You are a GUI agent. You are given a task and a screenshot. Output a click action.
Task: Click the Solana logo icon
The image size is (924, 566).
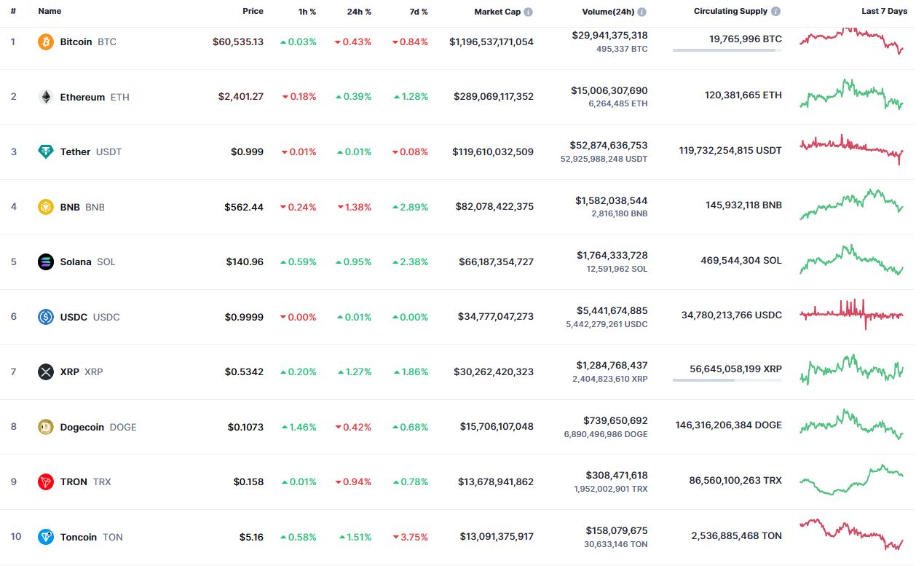point(46,262)
